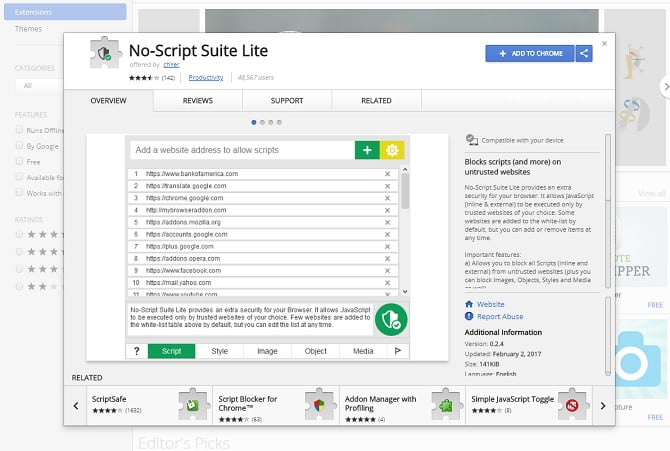The width and height of the screenshot is (670, 451).
Task: Click the Script Blocker for Chrome shield icon
Action: click(319, 404)
